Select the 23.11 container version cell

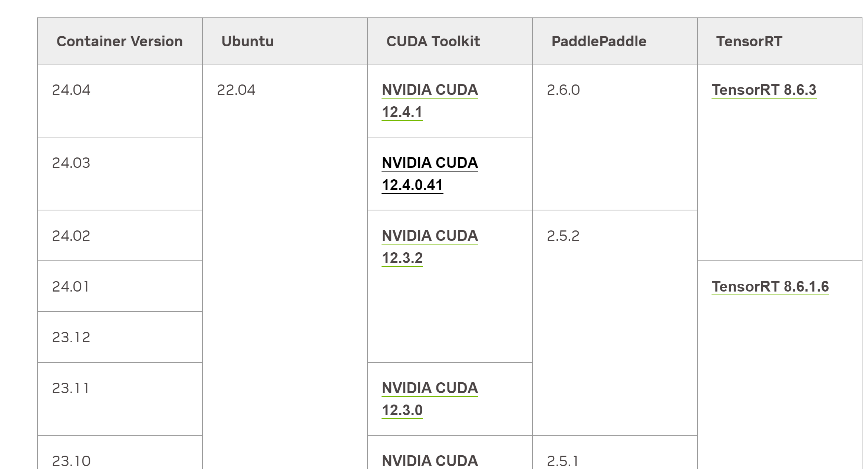tap(120, 399)
